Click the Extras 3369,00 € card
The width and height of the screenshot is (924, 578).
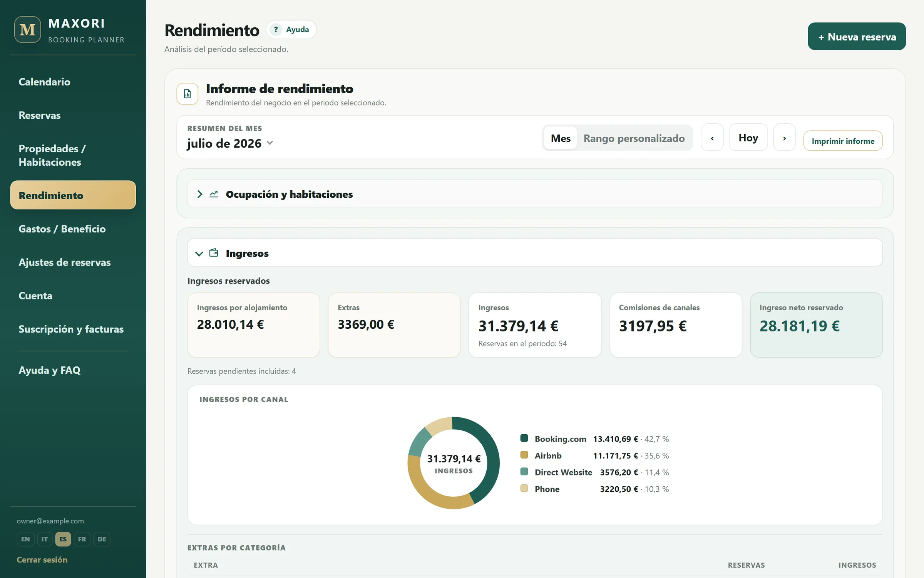394,325
